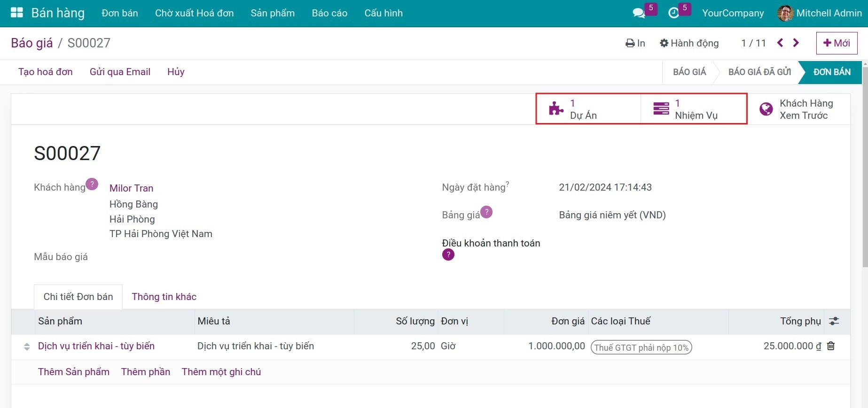Open Mitchell Admin user menu
Image resolution: width=868 pixels, height=408 pixels.
[820, 13]
